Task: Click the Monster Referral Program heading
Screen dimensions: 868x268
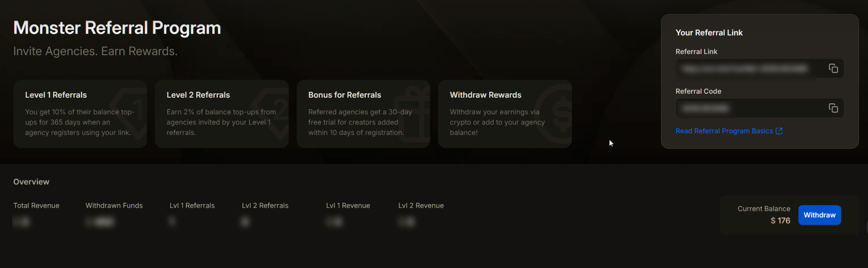Action: (x=117, y=28)
